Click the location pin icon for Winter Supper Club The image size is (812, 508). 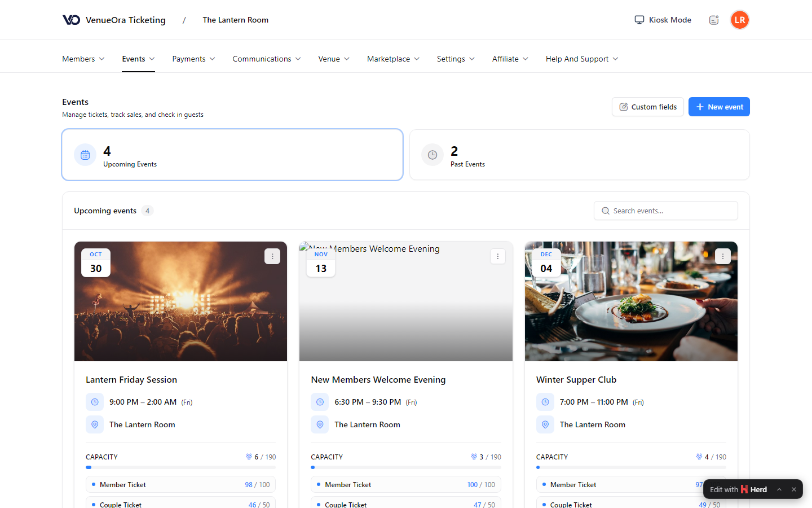tap(545, 424)
